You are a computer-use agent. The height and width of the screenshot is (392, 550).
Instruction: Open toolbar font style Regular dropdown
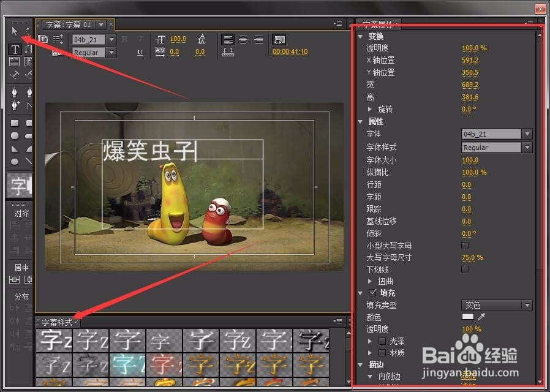pos(111,53)
